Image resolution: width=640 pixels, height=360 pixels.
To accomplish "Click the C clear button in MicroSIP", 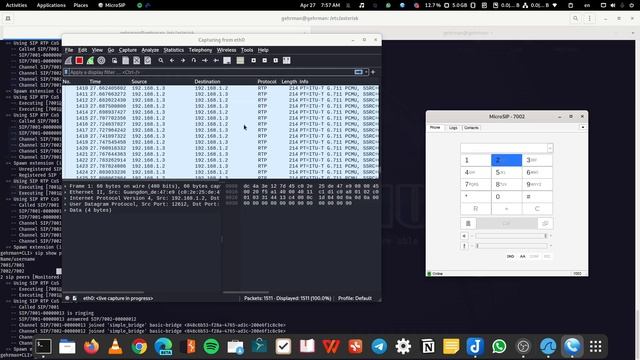I will (x=537, y=209).
